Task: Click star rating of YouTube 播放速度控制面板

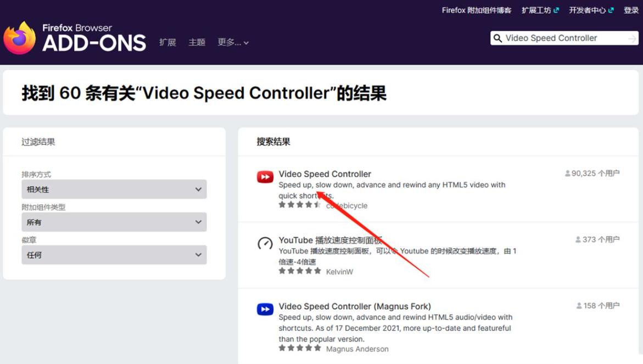Action: [x=300, y=271]
